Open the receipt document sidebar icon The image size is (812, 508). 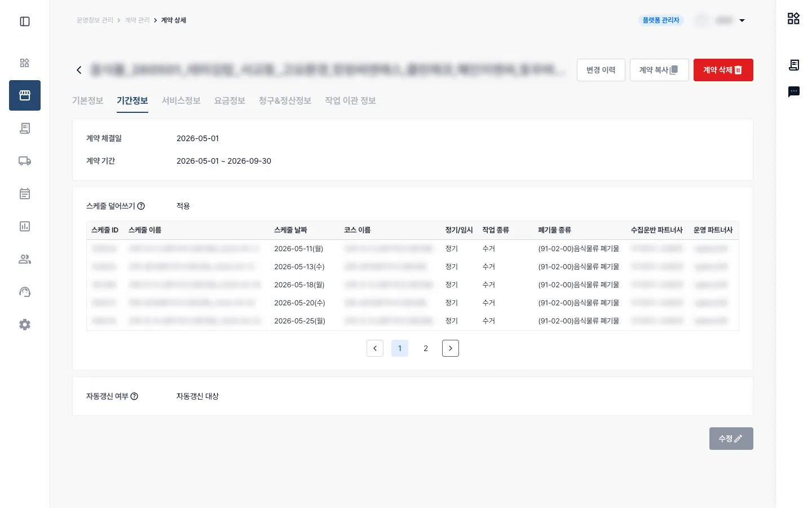click(x=25, y=128)
